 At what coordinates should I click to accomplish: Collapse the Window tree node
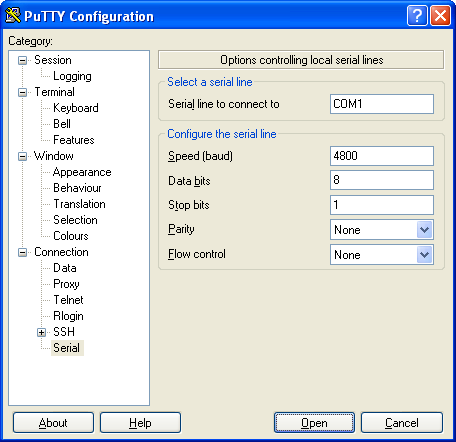click(x=22, y=156)
